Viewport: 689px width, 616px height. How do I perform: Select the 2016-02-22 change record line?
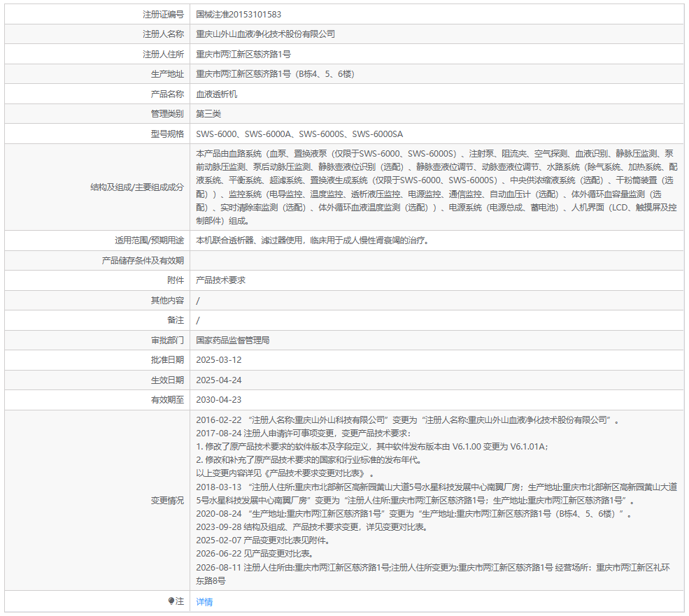point(408,420)
